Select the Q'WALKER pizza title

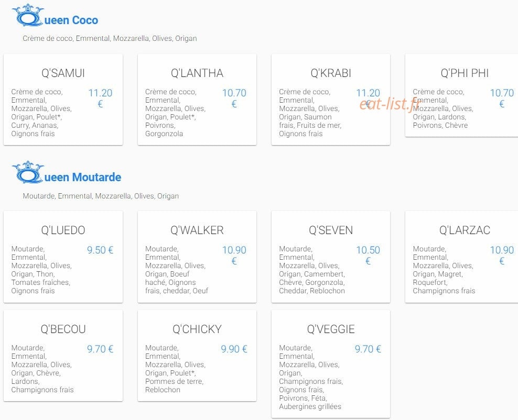pyautogui.click(x=197, y=230)
